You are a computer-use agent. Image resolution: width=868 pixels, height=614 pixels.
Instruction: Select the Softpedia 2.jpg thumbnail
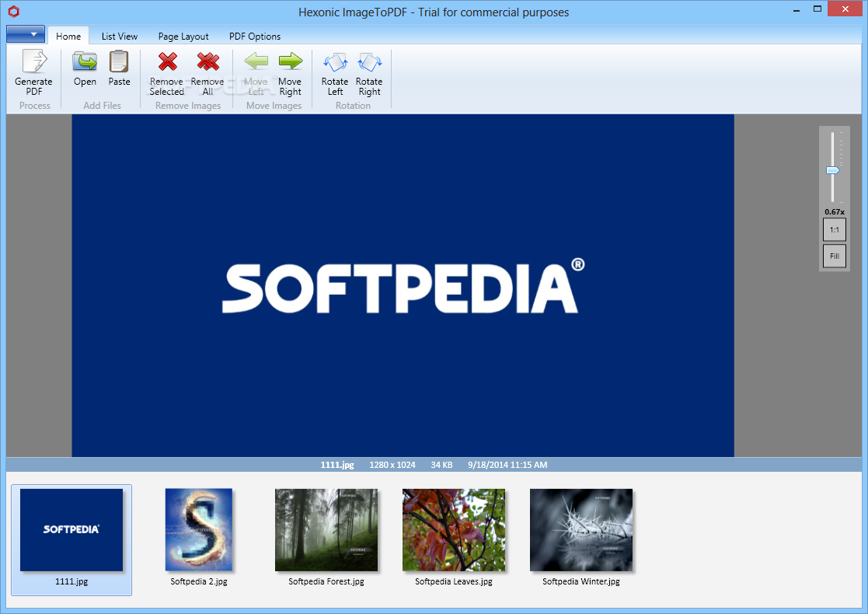pos(199,530)
